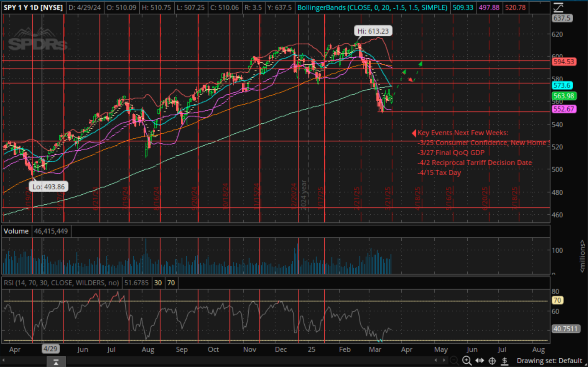Click the RSI indicator header label

(63, 283)
